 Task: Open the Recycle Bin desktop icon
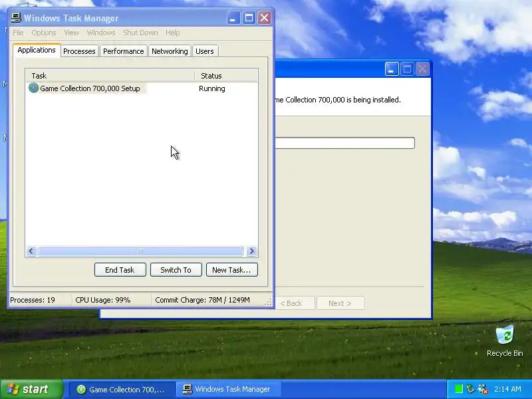505,340
